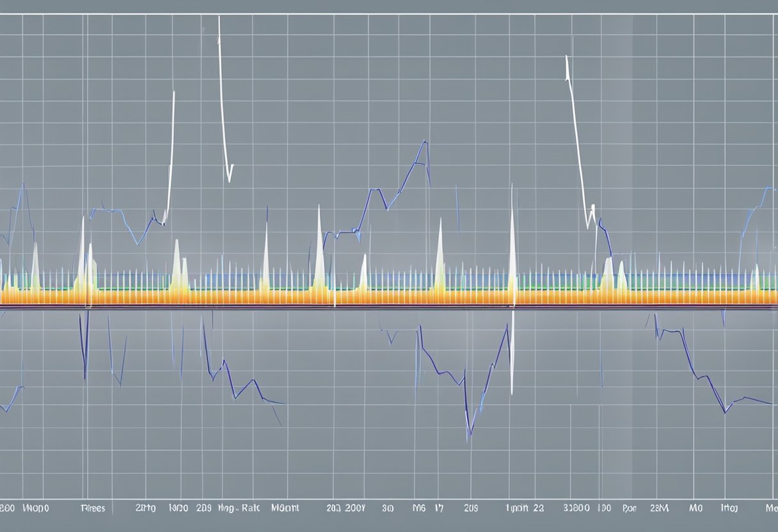The height and width of the screenshot is (532, 778).
Task: Click the '28M' axis label
Action: [x=659, y=509]
